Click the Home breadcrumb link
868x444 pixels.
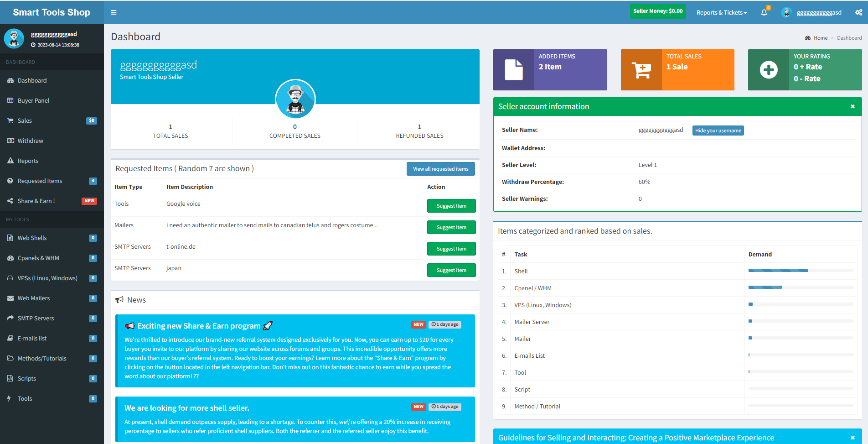pos(820,38)
